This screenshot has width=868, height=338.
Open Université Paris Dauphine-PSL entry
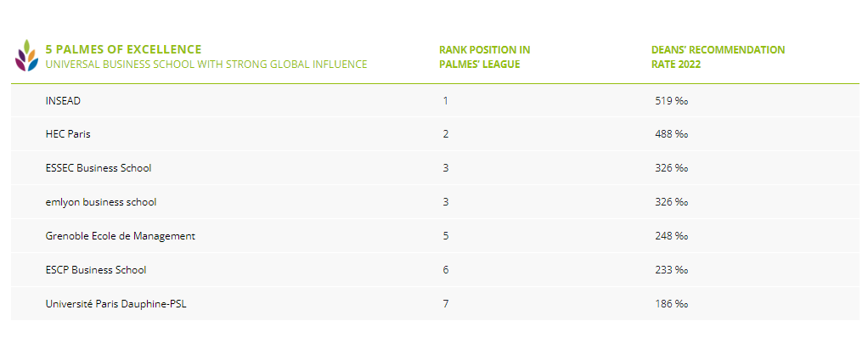click(116, 304)
